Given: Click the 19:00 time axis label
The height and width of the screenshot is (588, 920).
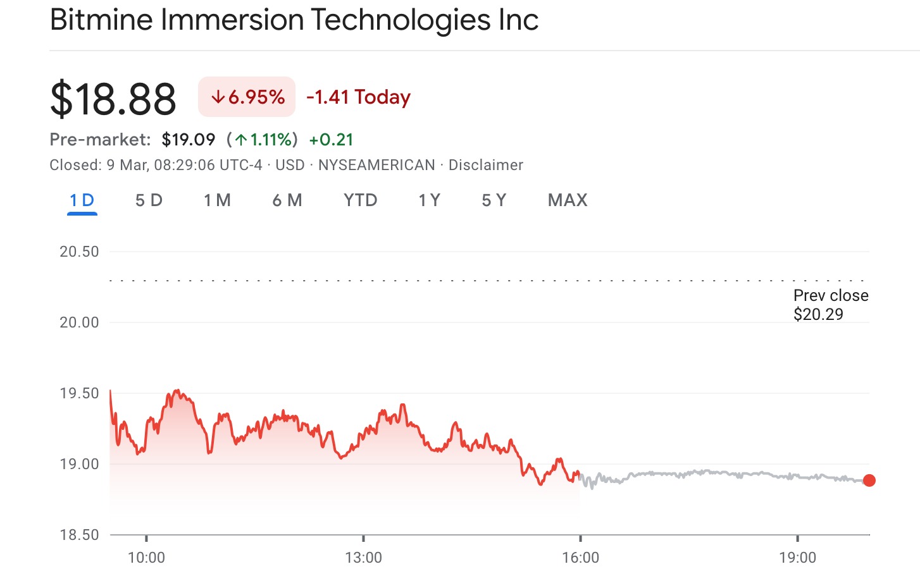Looking at the screenshot, I should tap(797, 557).
